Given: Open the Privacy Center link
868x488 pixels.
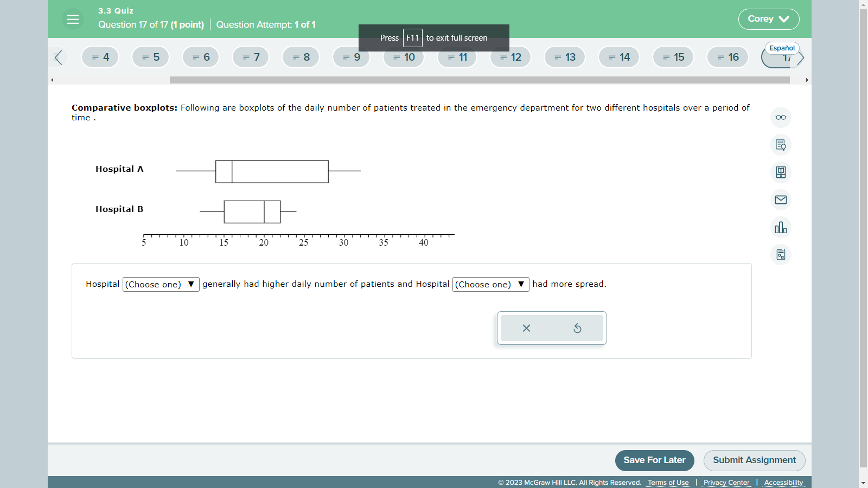Looking at the screenshot, I should [x=726, y=483].
